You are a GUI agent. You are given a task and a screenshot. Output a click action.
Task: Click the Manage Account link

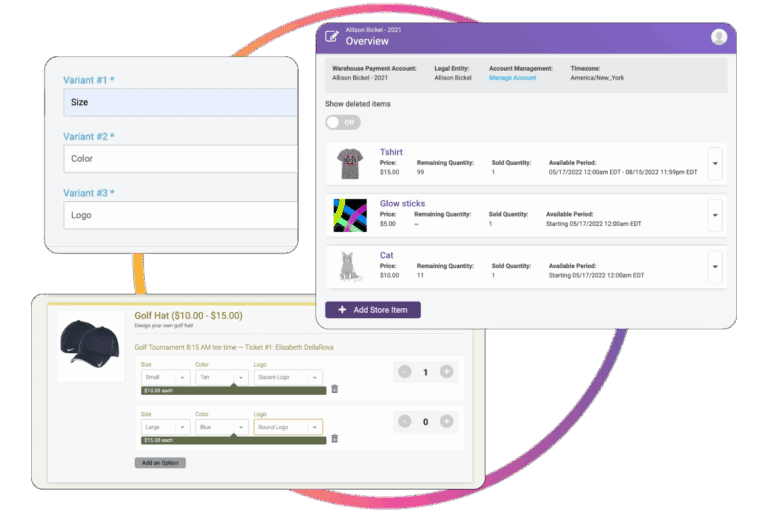[x=512, y=78]
